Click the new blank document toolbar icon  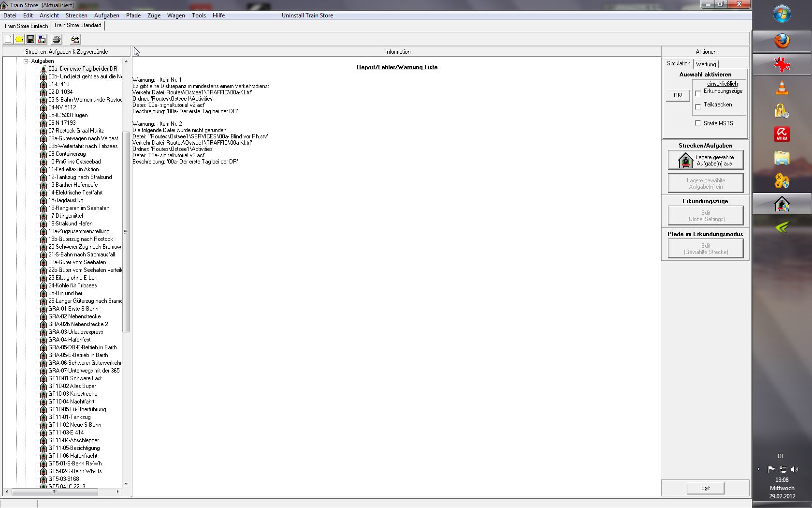8,39
